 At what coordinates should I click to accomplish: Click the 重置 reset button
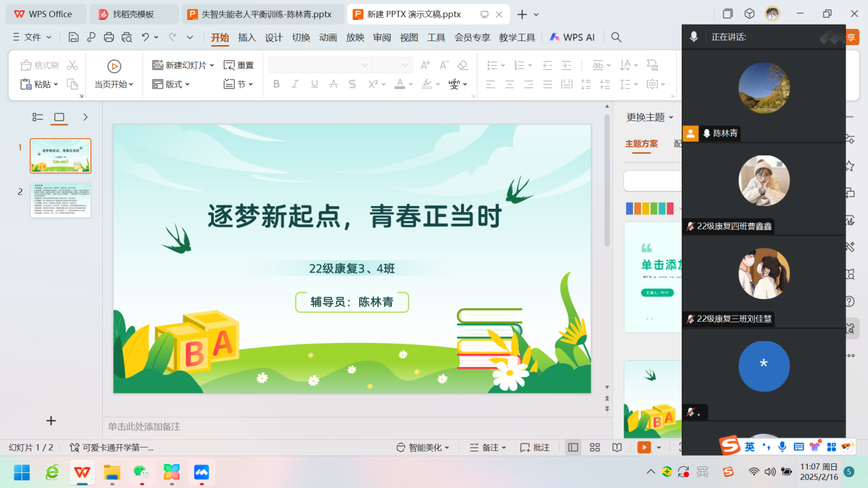[239, 65]
